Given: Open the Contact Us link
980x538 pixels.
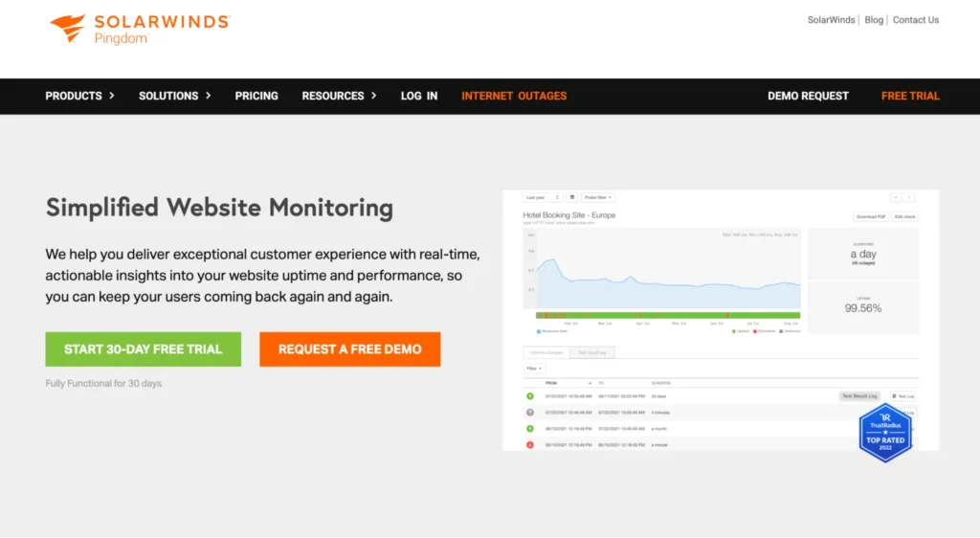Looking at the screenshot, I should (x=915, y=20).
